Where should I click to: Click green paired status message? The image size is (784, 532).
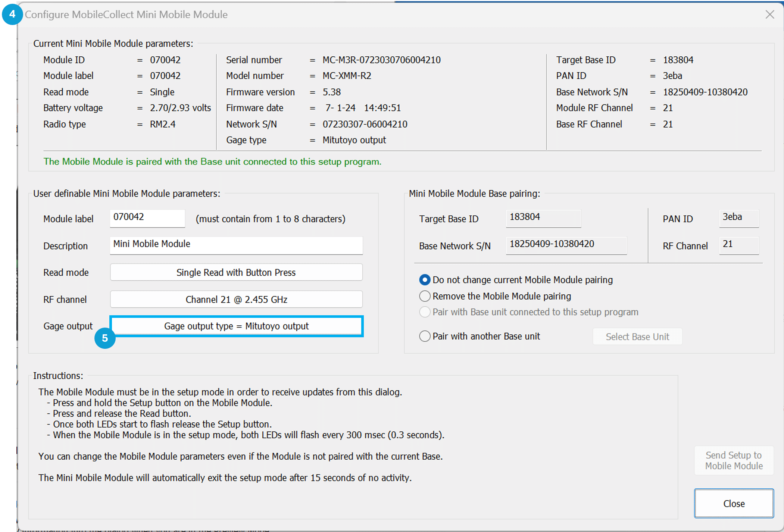point(212,162)
